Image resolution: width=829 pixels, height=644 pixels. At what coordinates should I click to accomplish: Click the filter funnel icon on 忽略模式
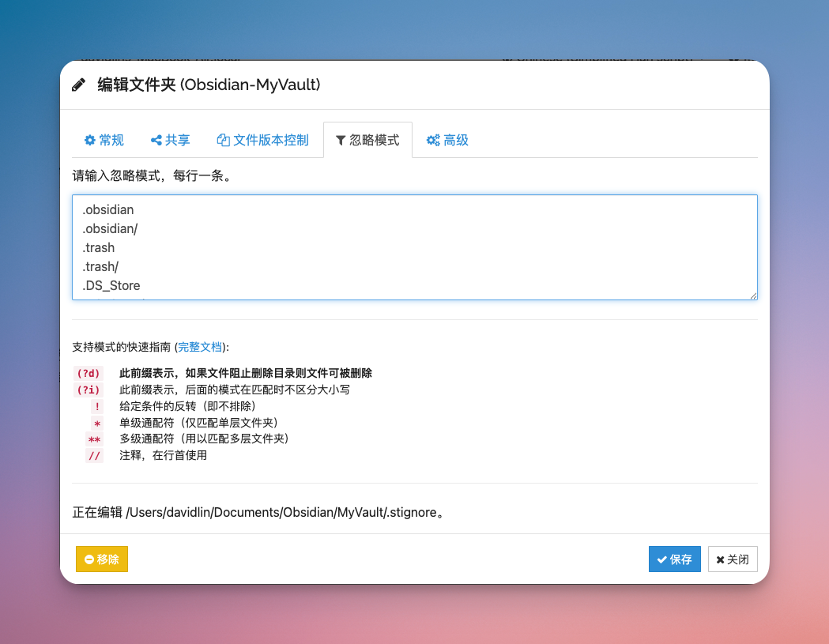pyautogui.click(x=341, y=140)
